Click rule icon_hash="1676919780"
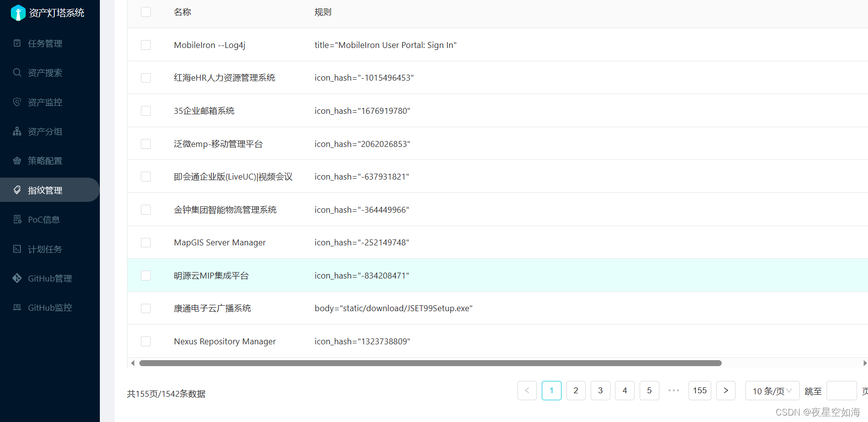 click(x=362, y=111)
